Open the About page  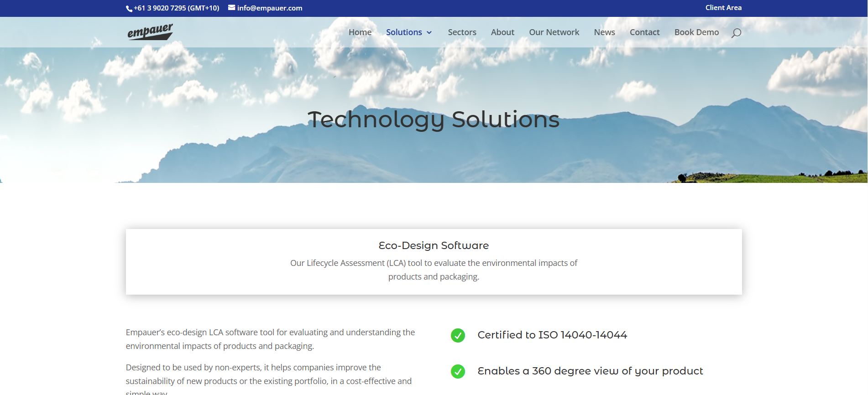pos(502,32)
